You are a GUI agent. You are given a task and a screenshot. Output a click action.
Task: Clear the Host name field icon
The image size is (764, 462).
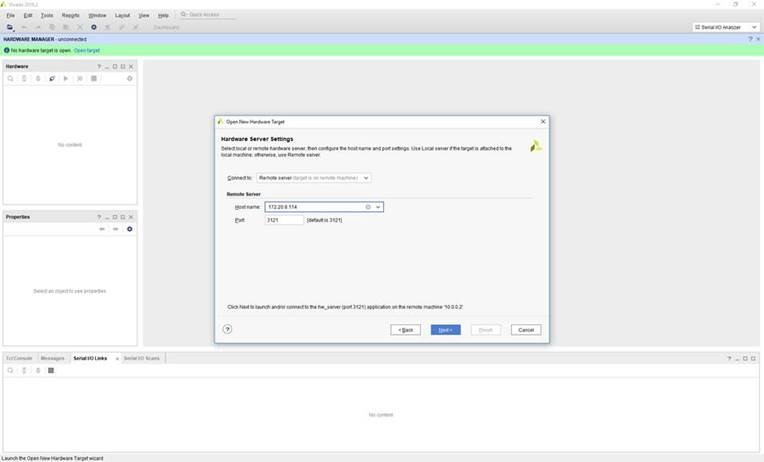[368, 207]
